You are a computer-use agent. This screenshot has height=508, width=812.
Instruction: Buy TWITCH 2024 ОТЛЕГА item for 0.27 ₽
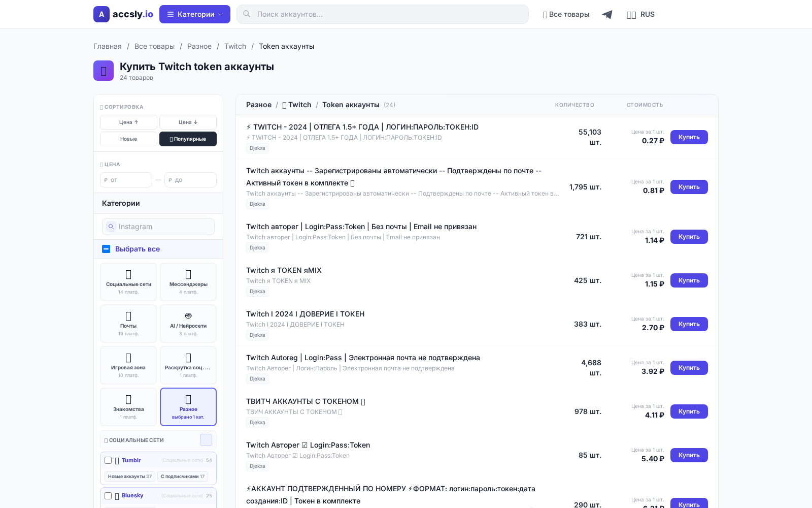tap(689, 137)
